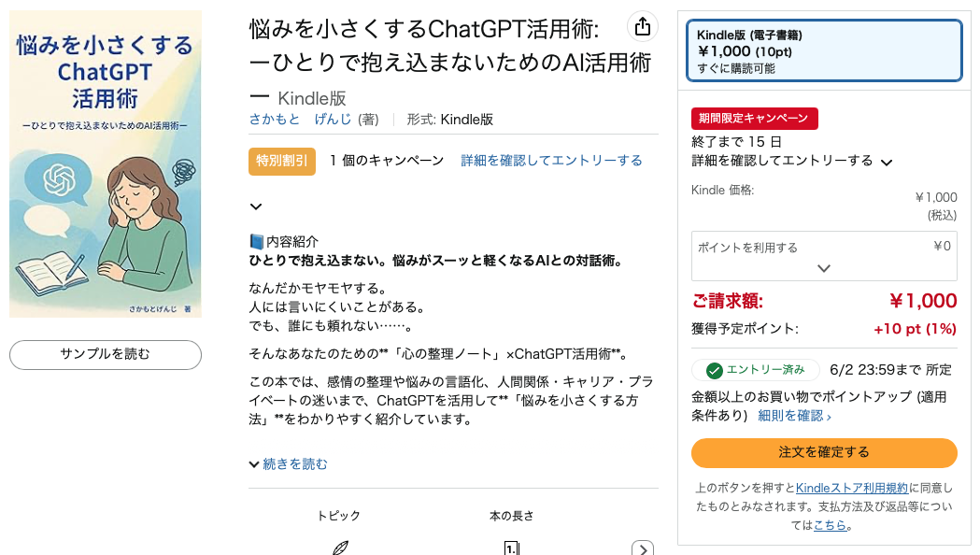Expand the chevron below the 特別割引 badge
Viewport: 980px width, 555px height.
(256, 206)
